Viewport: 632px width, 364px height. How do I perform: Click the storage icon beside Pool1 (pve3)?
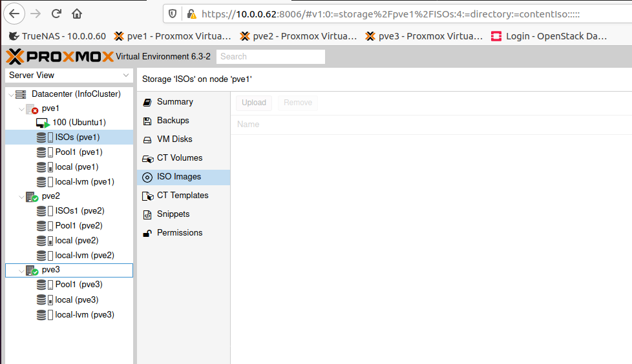point(45,285)
